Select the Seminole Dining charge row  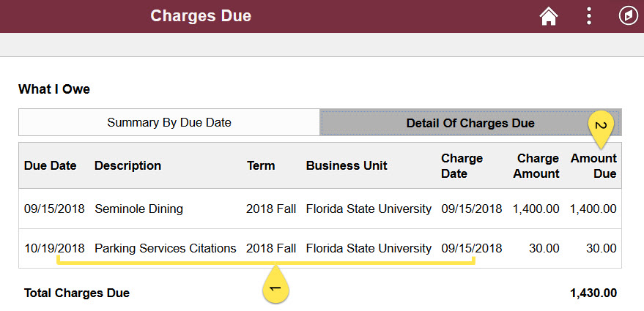tap(320, 209)
